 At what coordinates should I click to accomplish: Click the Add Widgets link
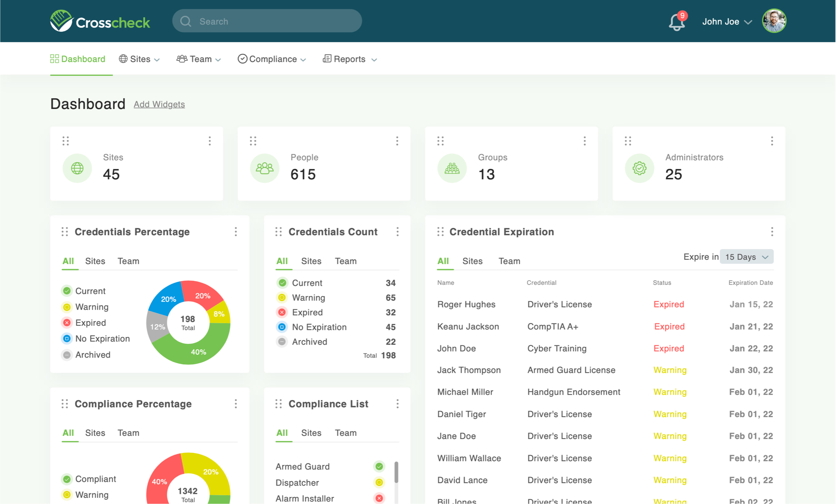[159, 104]
